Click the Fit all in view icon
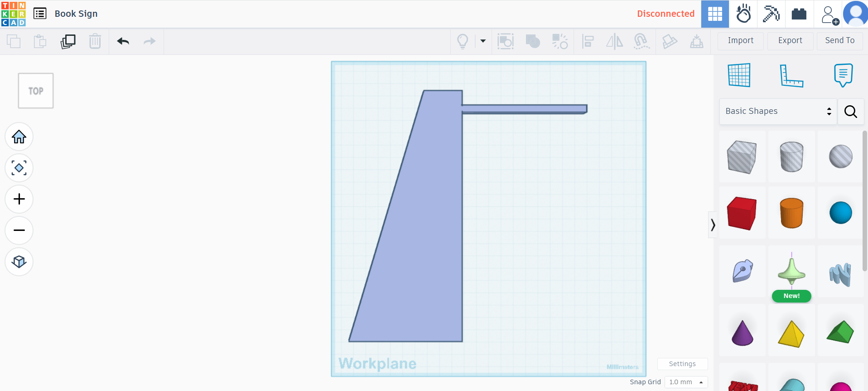 (19, 168)
